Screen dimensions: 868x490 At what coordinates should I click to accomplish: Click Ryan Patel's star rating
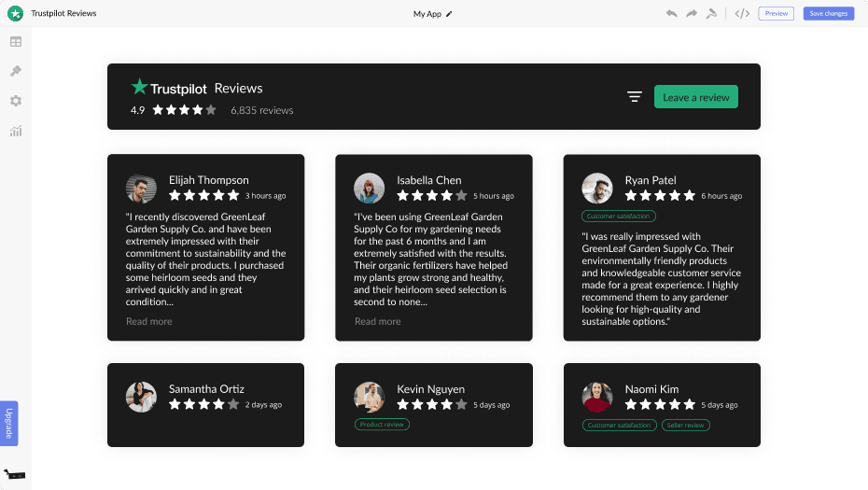tap(661, 195)
